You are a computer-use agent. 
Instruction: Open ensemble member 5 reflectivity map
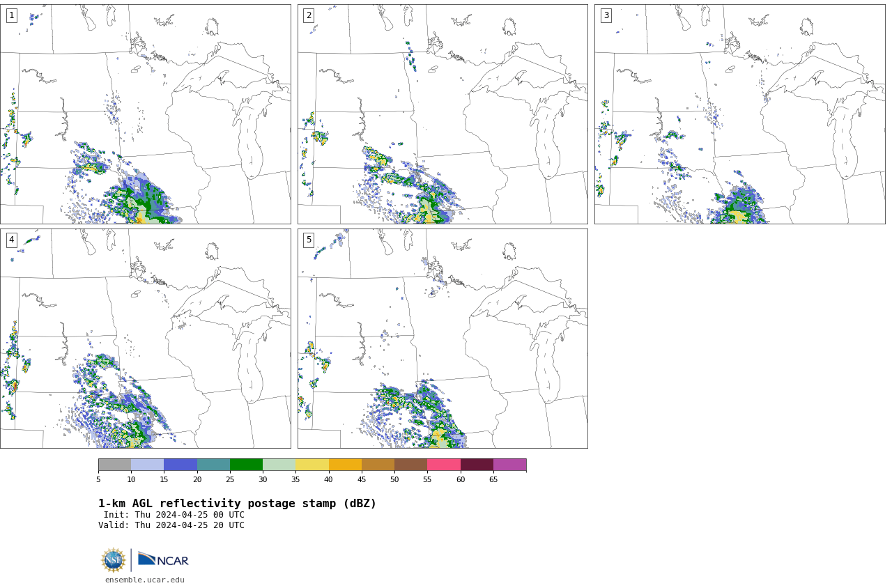pyautogui.click(x=443, y=339)
